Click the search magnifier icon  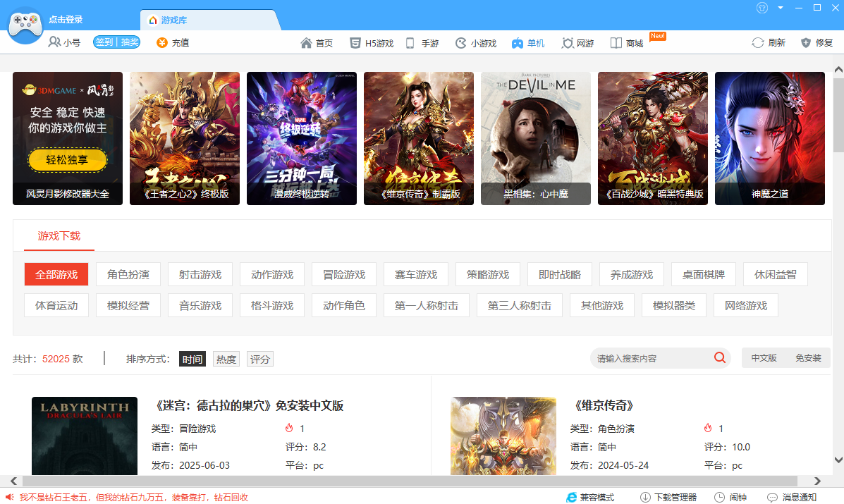click(720, 357)
